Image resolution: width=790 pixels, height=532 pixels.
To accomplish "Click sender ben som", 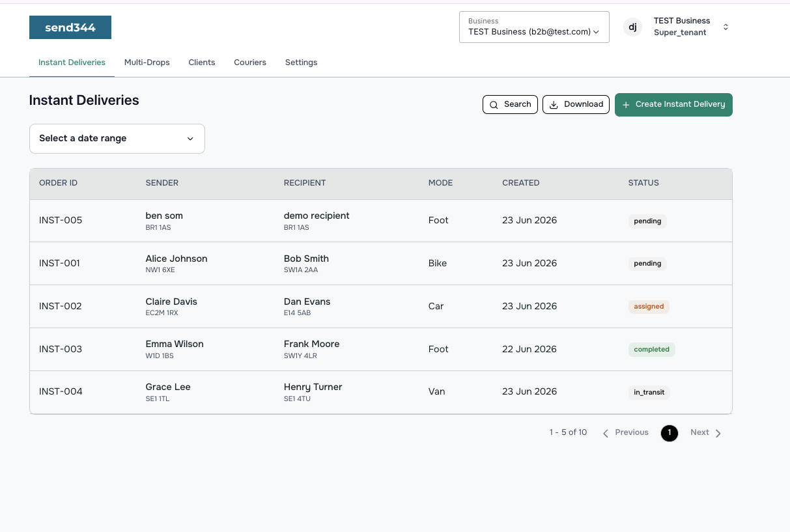I will coord(164,216).
